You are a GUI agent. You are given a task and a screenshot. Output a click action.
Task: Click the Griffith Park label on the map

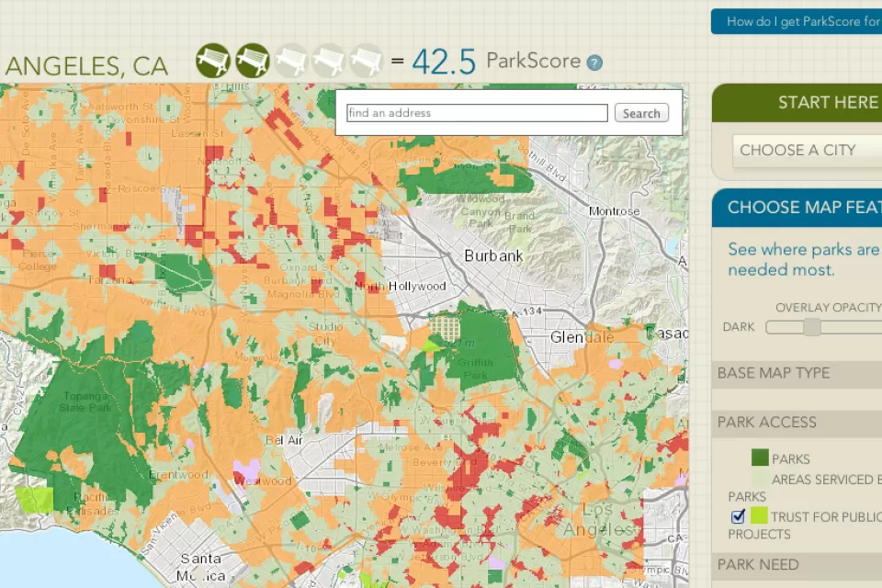click(x=475, y=368)
